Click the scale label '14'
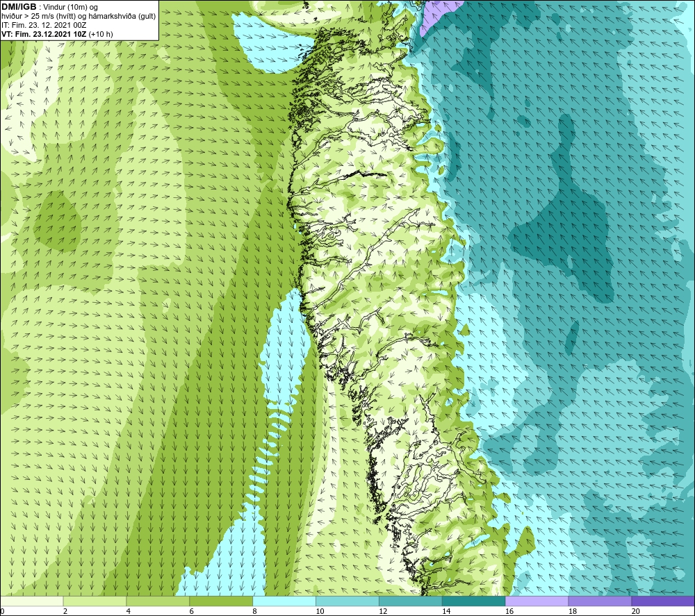 pos(446,611)
